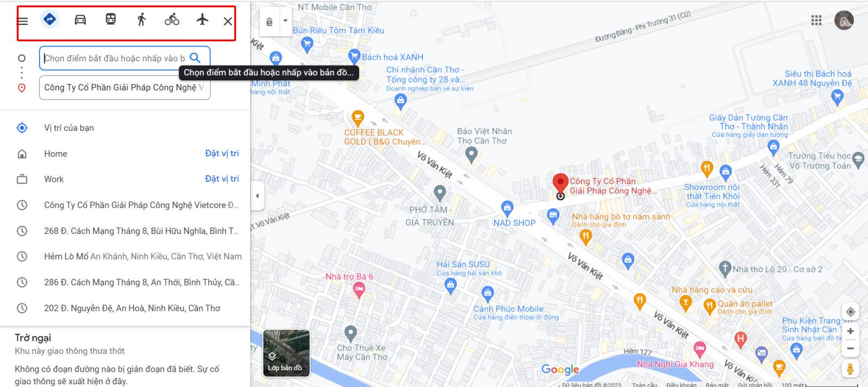Show my location on the map

[x=850, y=312]
